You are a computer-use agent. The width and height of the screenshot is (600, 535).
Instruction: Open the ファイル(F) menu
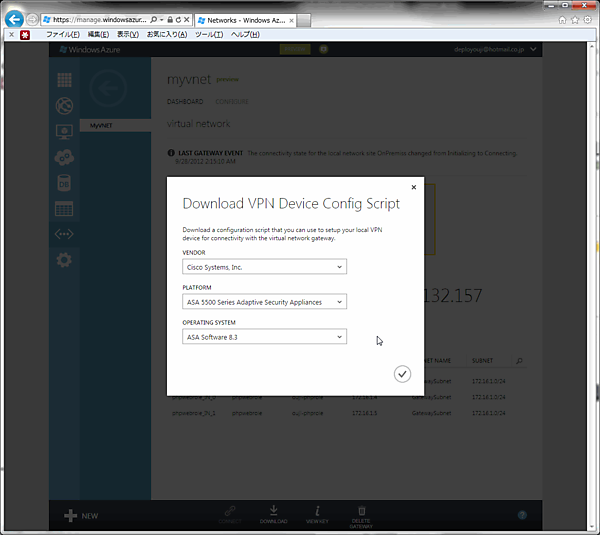63,34
